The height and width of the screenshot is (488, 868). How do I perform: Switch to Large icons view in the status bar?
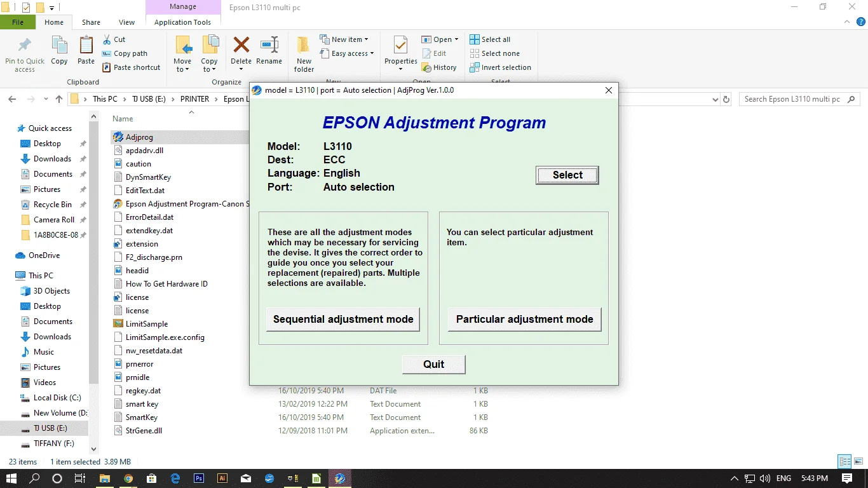[x=857, y=462]
